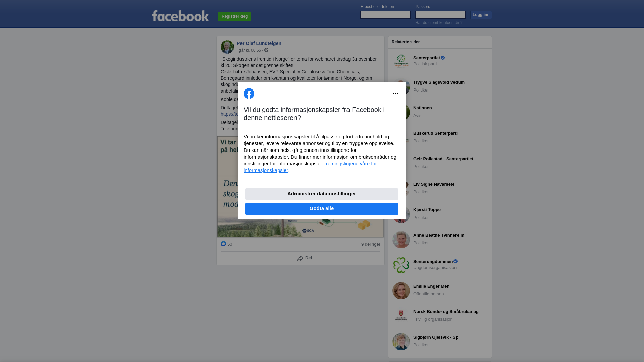
Task: Click the Logg inn button
Action: 481,15
